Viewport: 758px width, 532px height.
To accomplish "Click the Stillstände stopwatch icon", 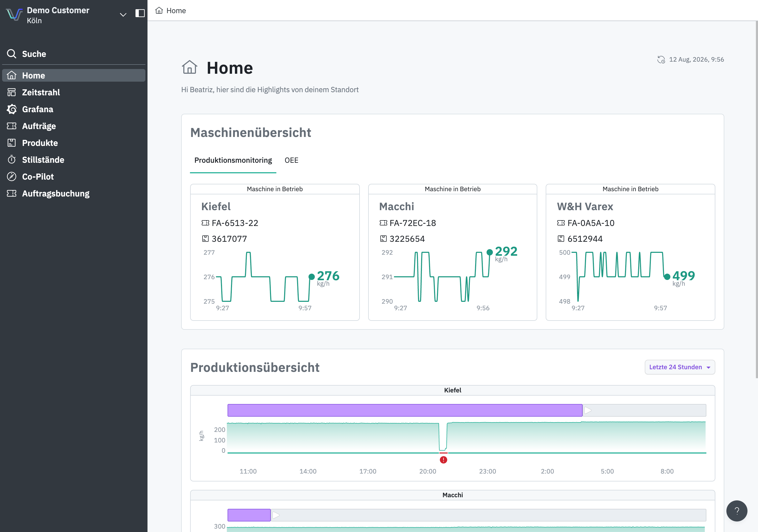I will pyautogui.click(x=12, y=159).
